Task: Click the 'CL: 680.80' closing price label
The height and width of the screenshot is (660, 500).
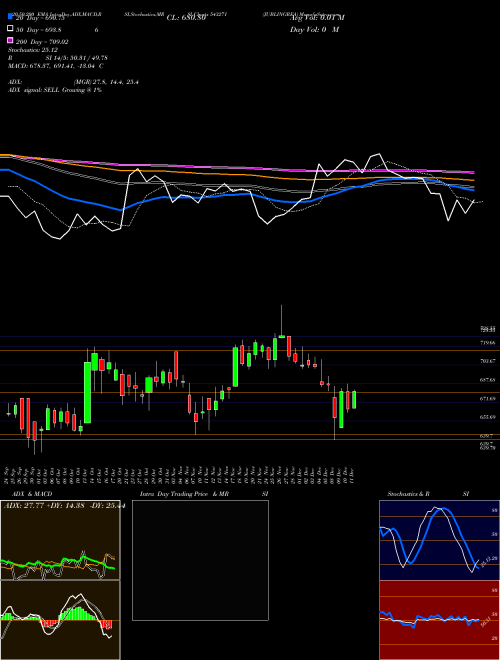Action: click(186, 18)
